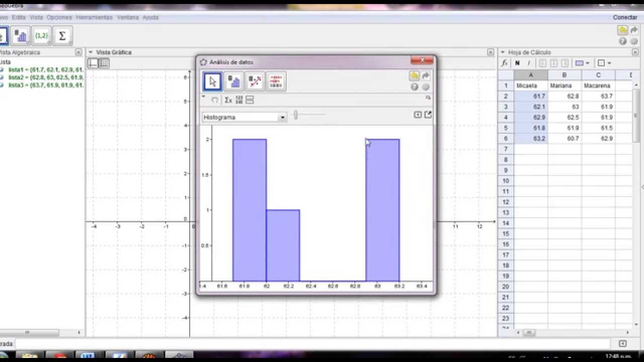This screenshot has width=644, height=362.
Task: Open help in the Análisis de datos dialog
Action: pyautogui.click(x=415, y=87)
